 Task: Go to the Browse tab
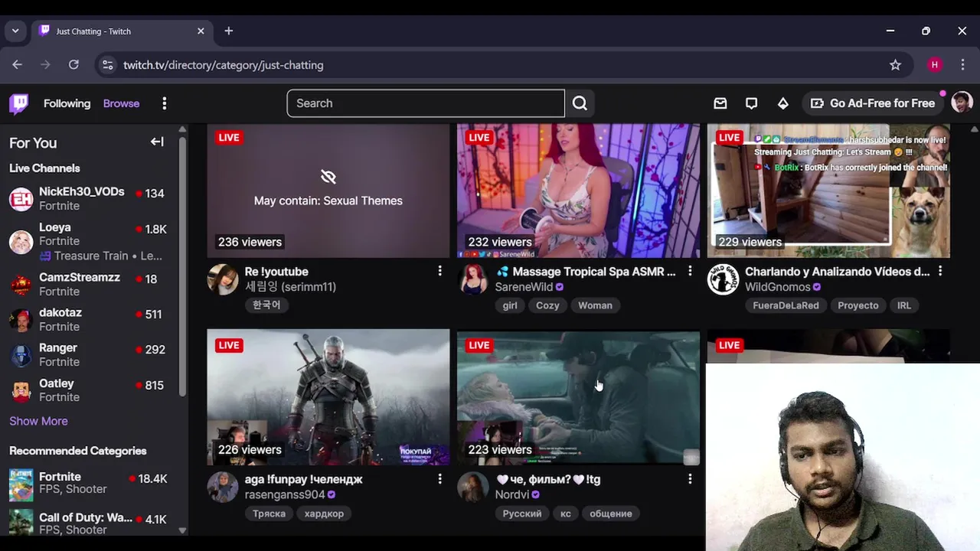(121, 103)
